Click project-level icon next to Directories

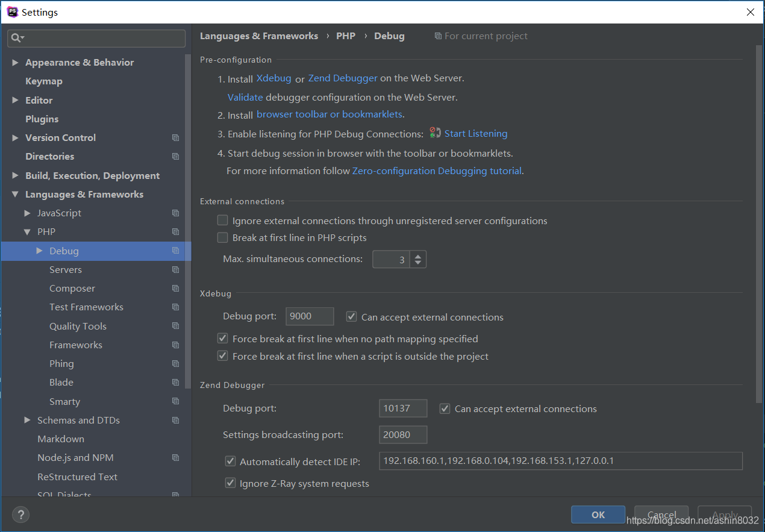(175, 157)
